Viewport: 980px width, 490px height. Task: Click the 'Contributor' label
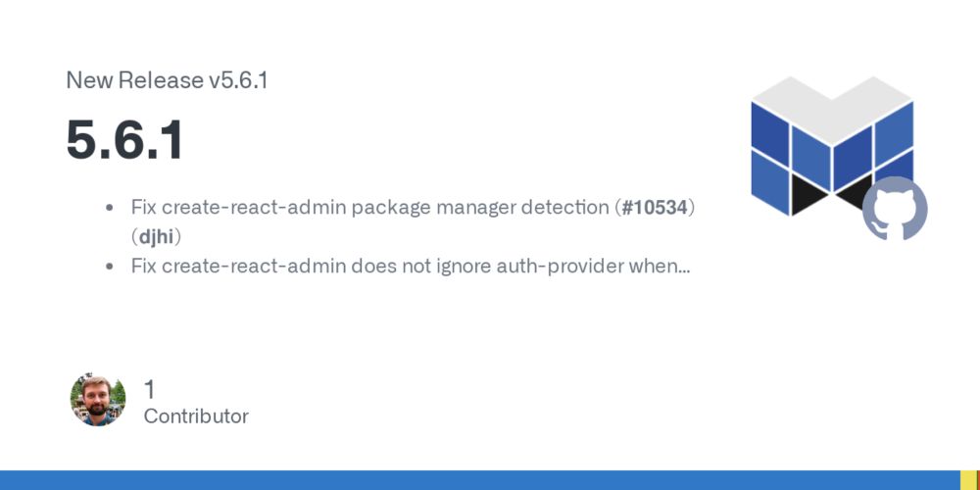[196, 416]
